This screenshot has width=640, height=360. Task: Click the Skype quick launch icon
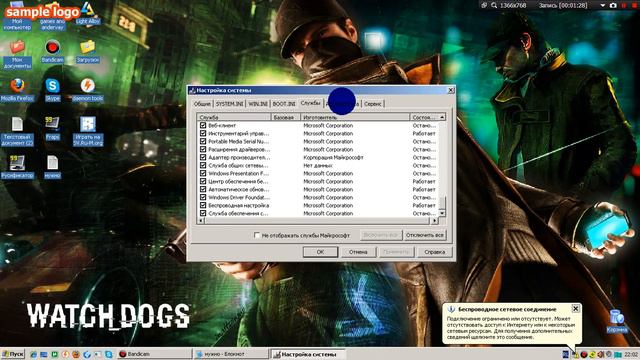point(109,354)
